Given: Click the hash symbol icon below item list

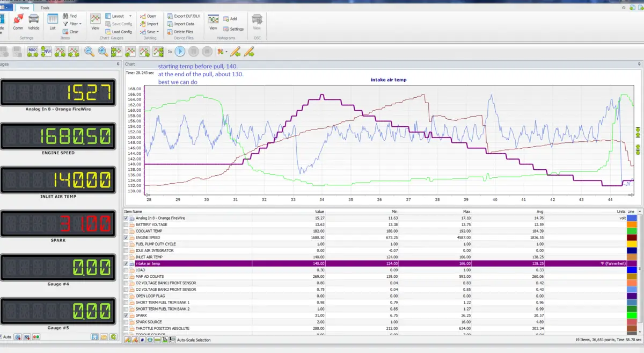Looking at the screenshot, I should tap(142, 340).
